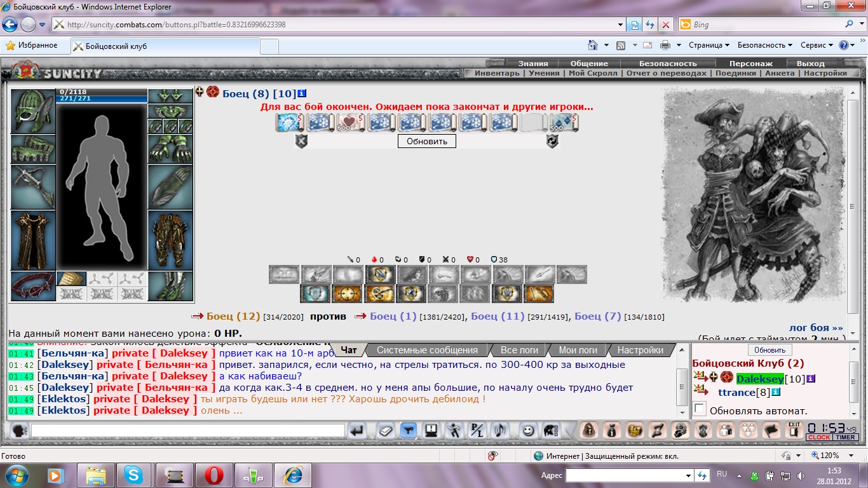Use the blue swirl scroll with 5 charges

(x=290, y=123)
